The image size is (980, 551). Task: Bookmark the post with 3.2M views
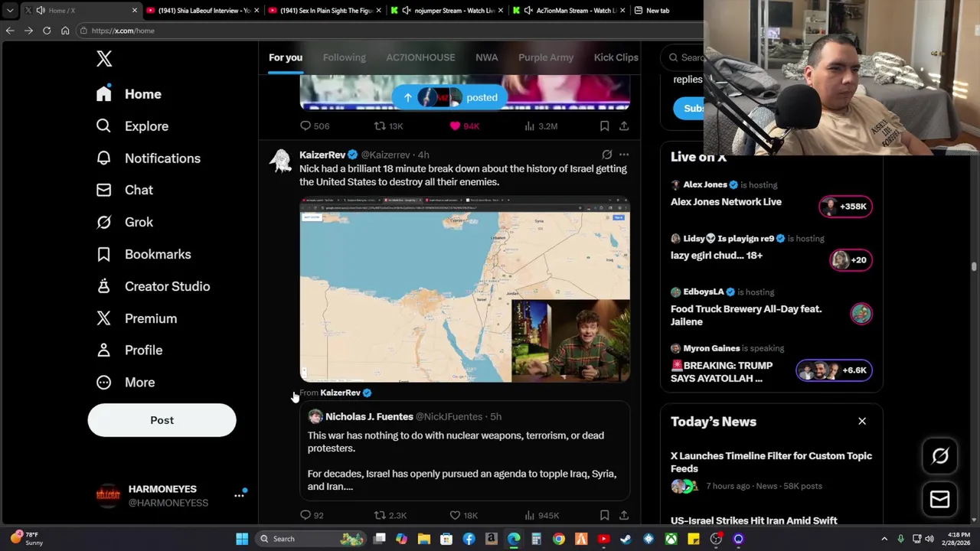604,126
